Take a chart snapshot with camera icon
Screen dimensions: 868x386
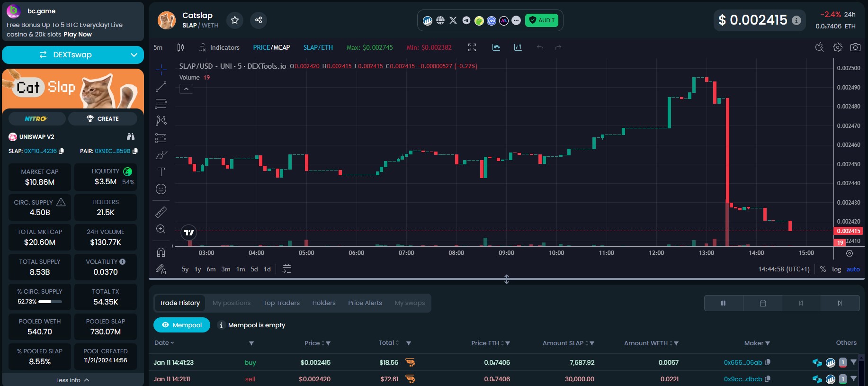855,47
